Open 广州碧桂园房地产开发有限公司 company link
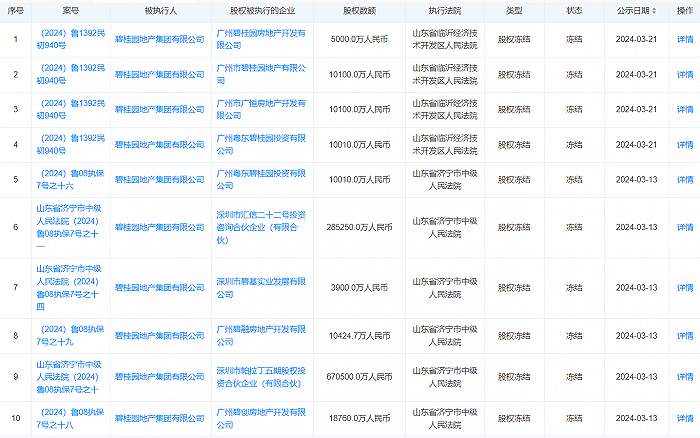Image resolution: width=700 pixels, height=438 pixels. 261,39
